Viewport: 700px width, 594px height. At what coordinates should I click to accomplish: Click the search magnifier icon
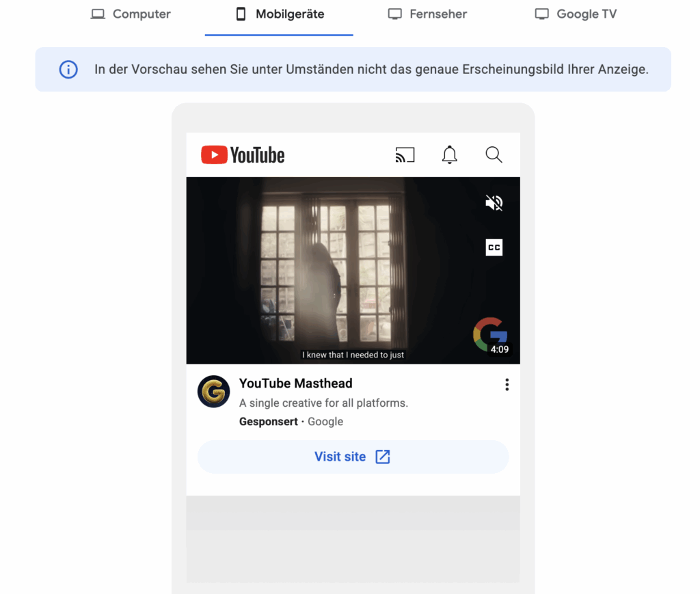click(494, 154)
